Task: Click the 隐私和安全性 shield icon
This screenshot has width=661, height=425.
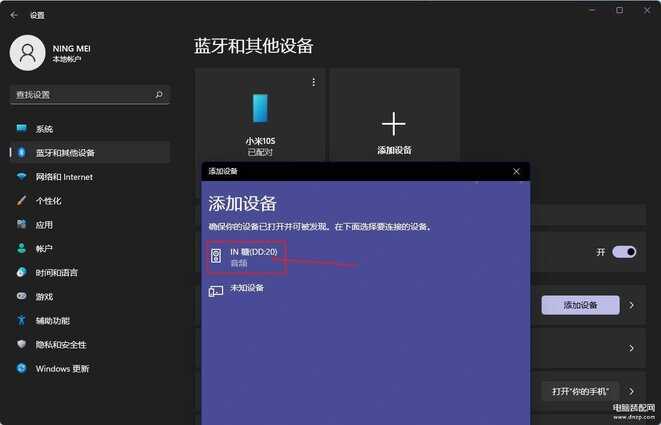Action: 21,344
